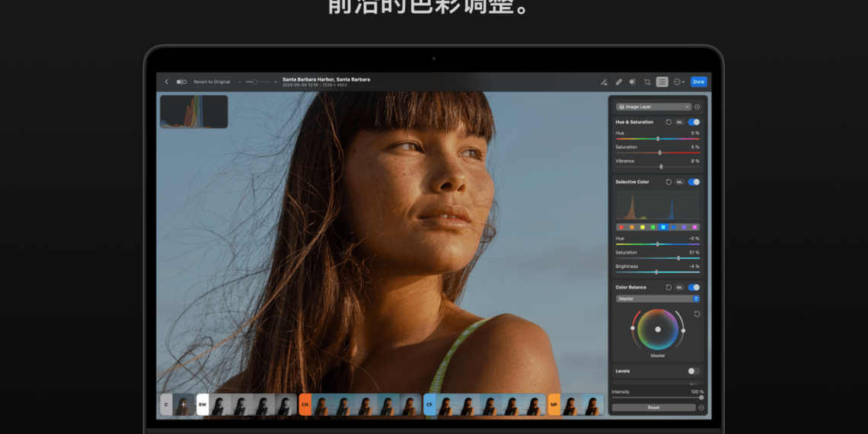This screenshot has width=868, height=434.
Task: Select the auto-enhance magic wand tool
Action: (604, 81)
